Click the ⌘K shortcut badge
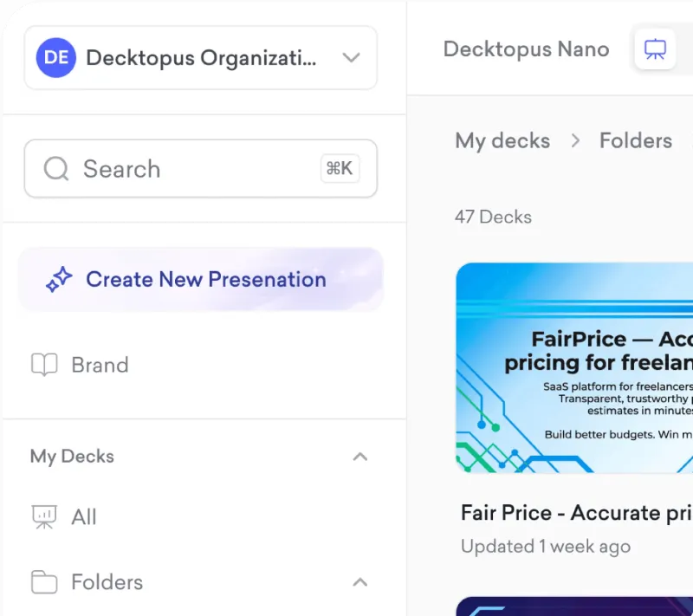Screen dimensions: 693x616 340,168
